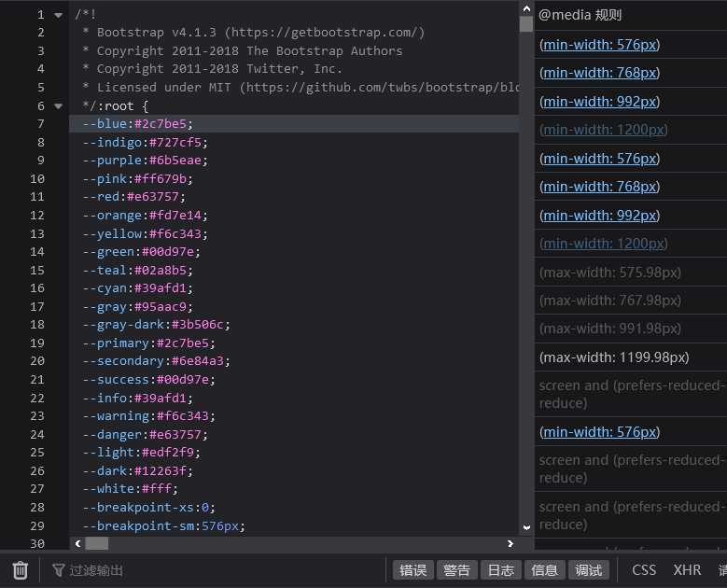Click the horizontal scrollbar thumb
Screen dimensions: 727x588
[x=97, y=543]
